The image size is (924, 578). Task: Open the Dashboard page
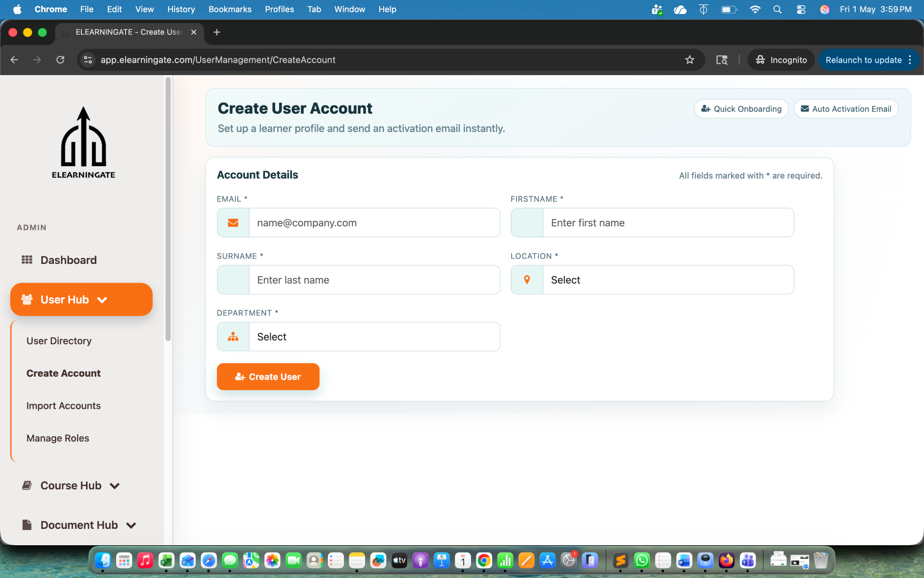68,260
